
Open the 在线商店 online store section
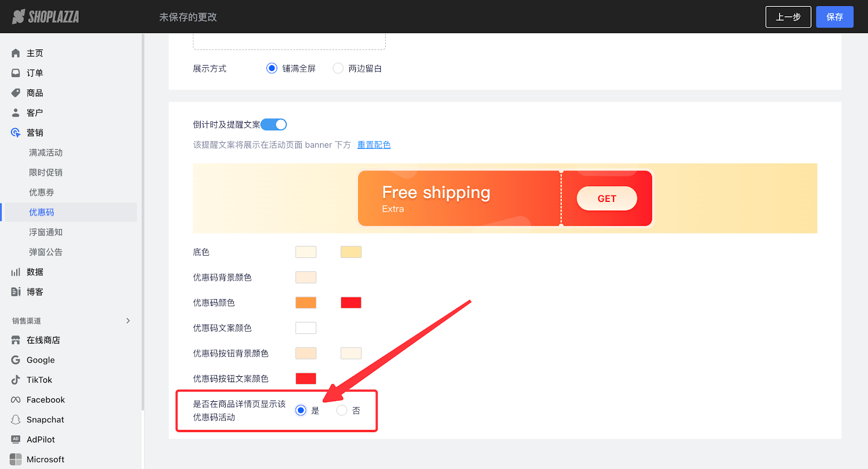pos(43,340)
